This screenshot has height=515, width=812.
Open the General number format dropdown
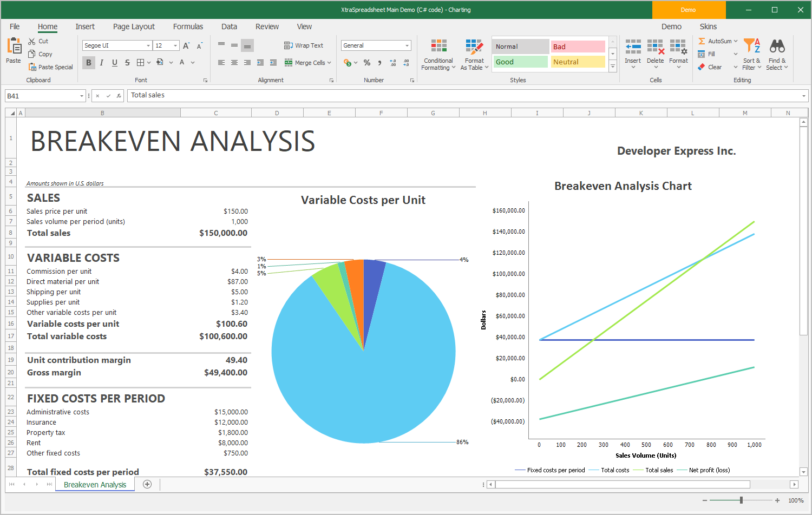pyautogui.click(x=409, y=45)
